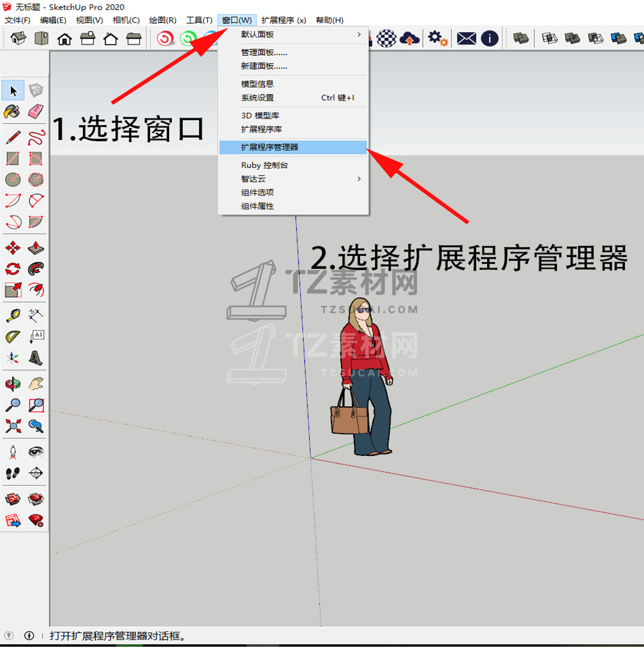The image size is (644, 648).
Task: Choose 模型信息 from the menu
Action: 294,84
